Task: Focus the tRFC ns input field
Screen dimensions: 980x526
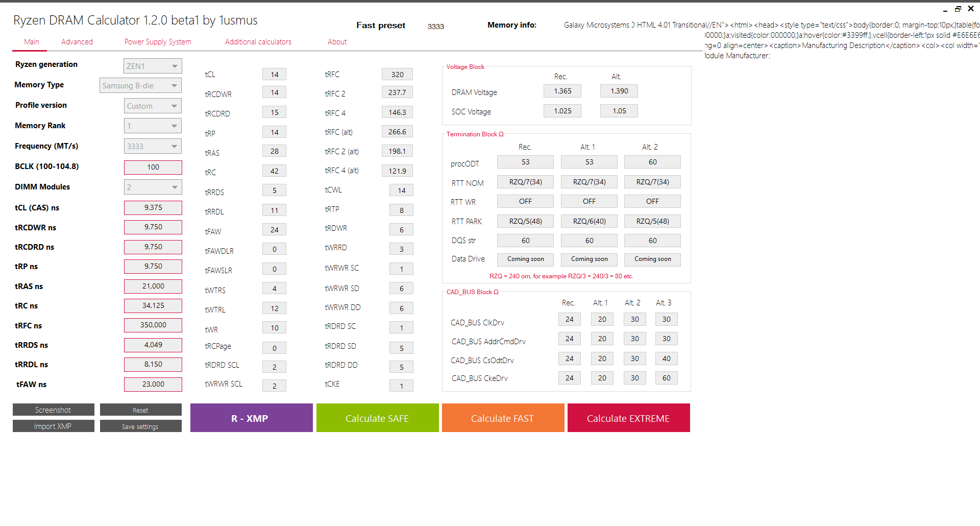Action: tap(153, 325)
